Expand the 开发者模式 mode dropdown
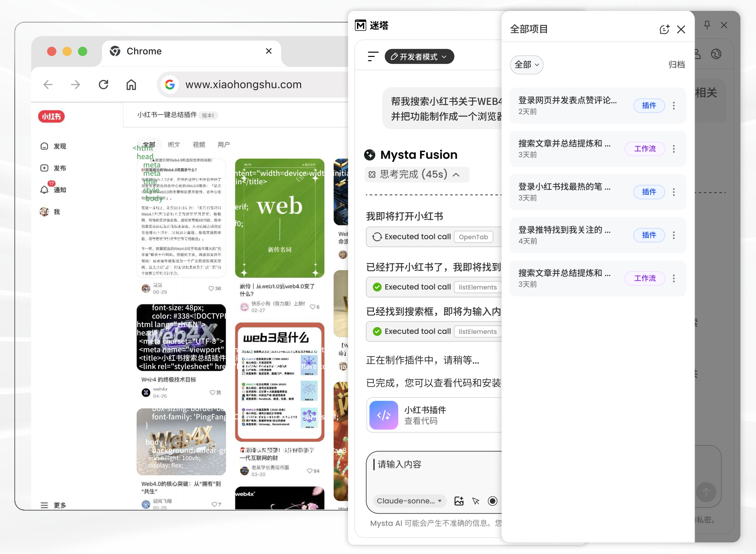Viewport: 756px width, 554px height. click(419, 57)
